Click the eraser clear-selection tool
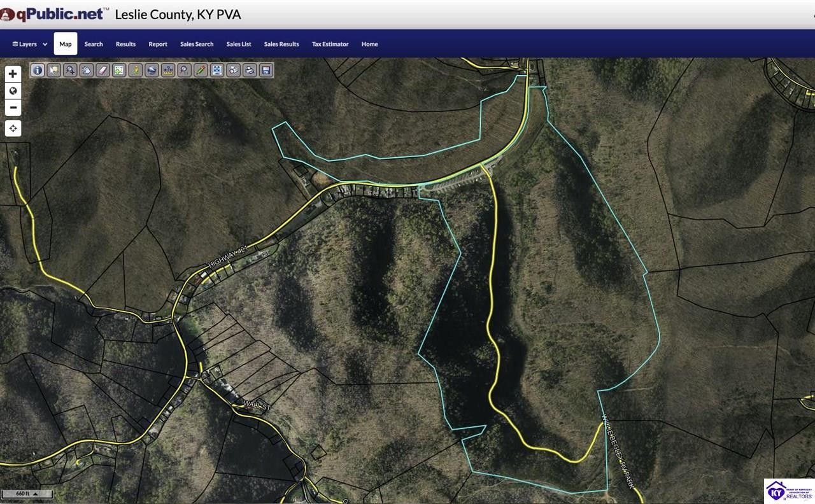 [x=103, y=70]
